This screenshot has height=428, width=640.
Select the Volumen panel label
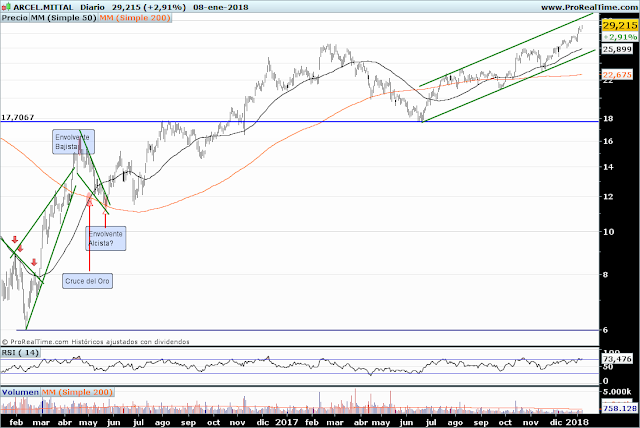point(20,392)
